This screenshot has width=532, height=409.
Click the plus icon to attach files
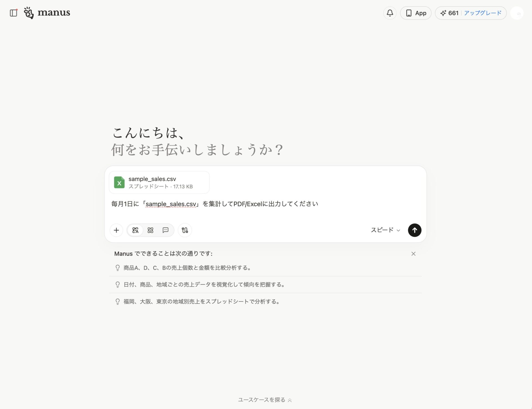[116, 230]
